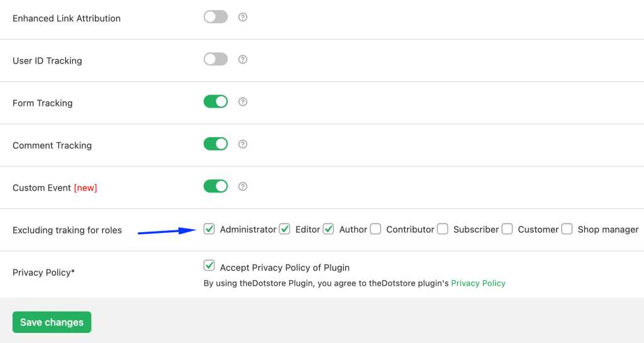This screenshot has height=343, width=644.
Task: Tick the Shop manager role checkbox
Action: point(567,229)
